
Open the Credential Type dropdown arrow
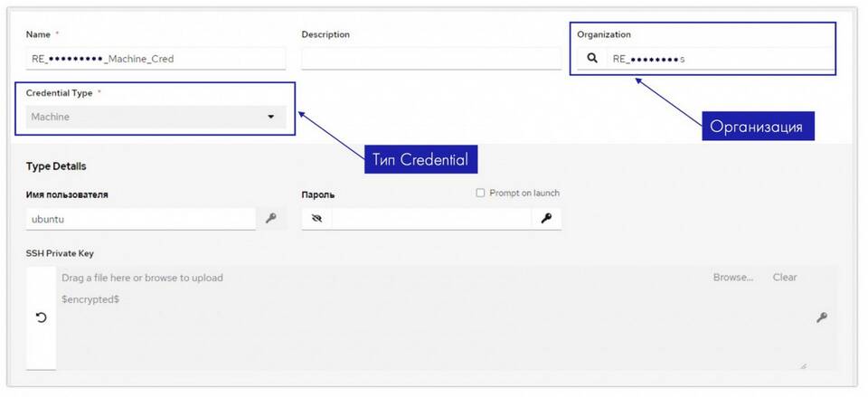tap(270, 117)
